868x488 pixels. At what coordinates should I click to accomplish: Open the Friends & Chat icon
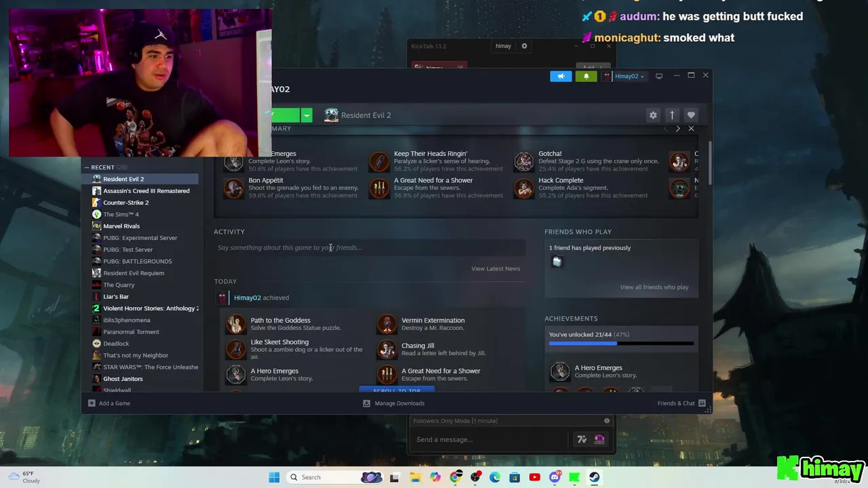(x=702, y=403)
